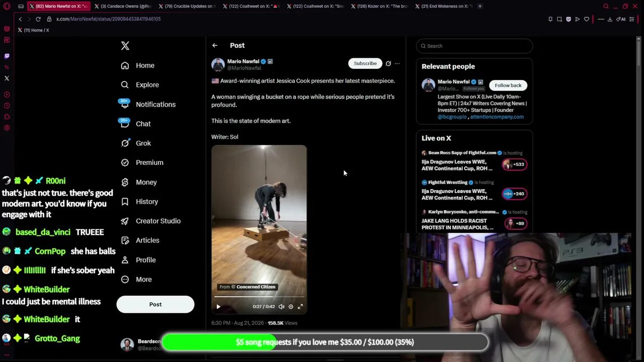Open Grok from the sidebar
The image size is (644, 362).
tap(136, 143)
